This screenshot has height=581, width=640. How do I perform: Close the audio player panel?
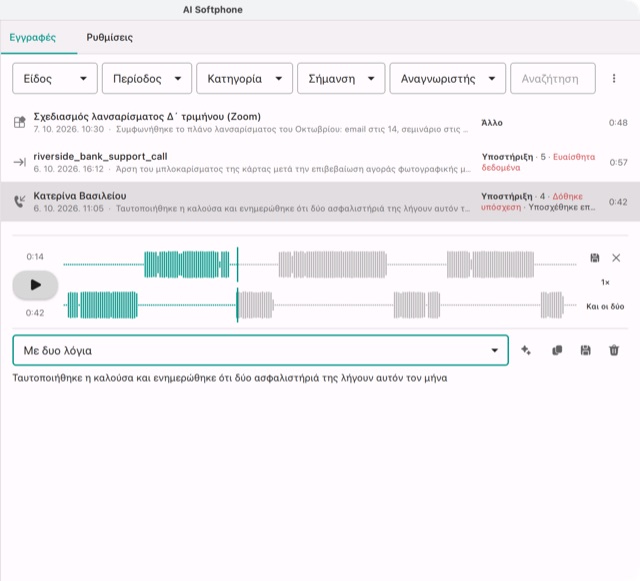click(616, 258)
